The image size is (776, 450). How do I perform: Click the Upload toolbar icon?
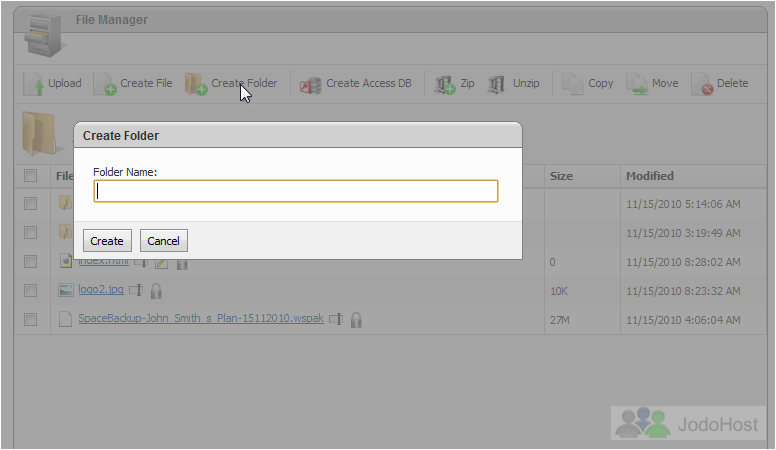point(33,85)
